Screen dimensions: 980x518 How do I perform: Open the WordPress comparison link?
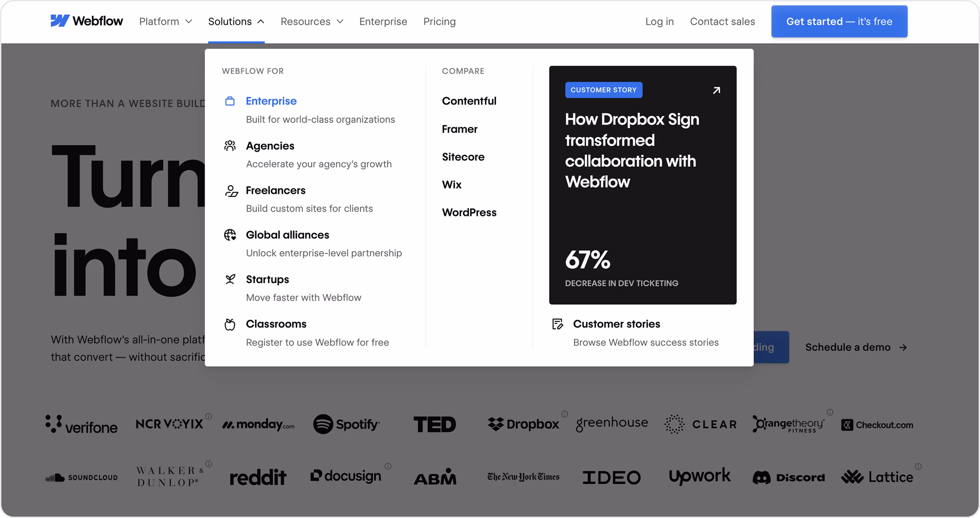coord(469,212)
